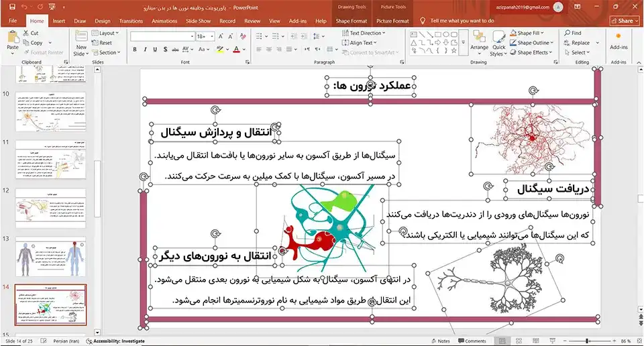Pick the text box shape in gallery
The width and height of the screenshot is (644, 346).
[x=414, y=34]
